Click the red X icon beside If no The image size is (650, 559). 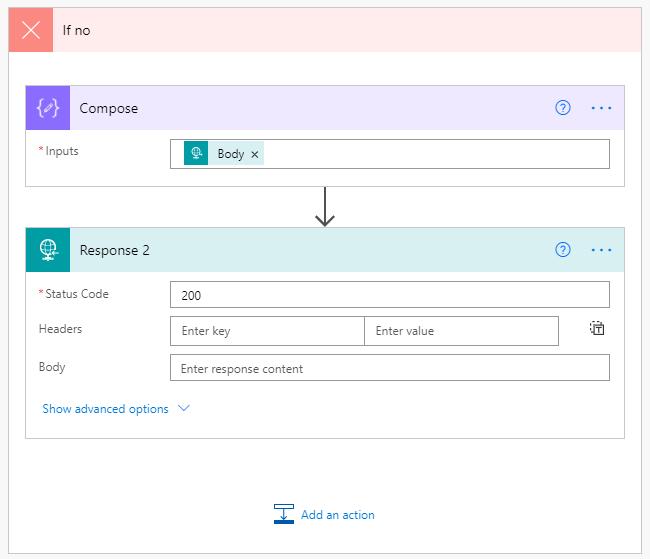pyautogui.click(x=31, y=30)
